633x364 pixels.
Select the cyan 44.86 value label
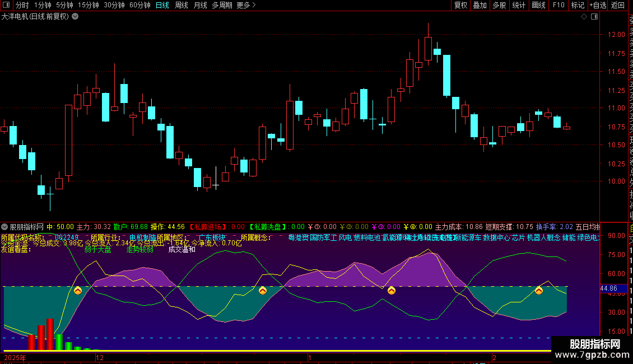609,288
